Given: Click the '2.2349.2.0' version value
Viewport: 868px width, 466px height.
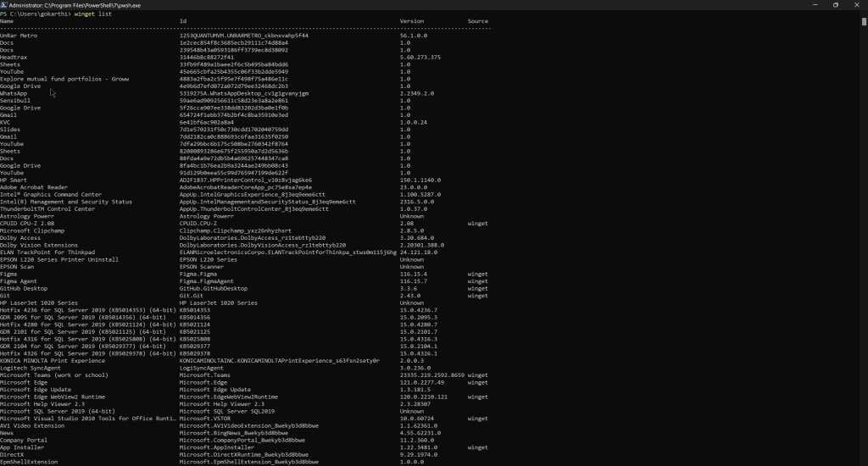Looking at the screenshot, I should [417, 93].
